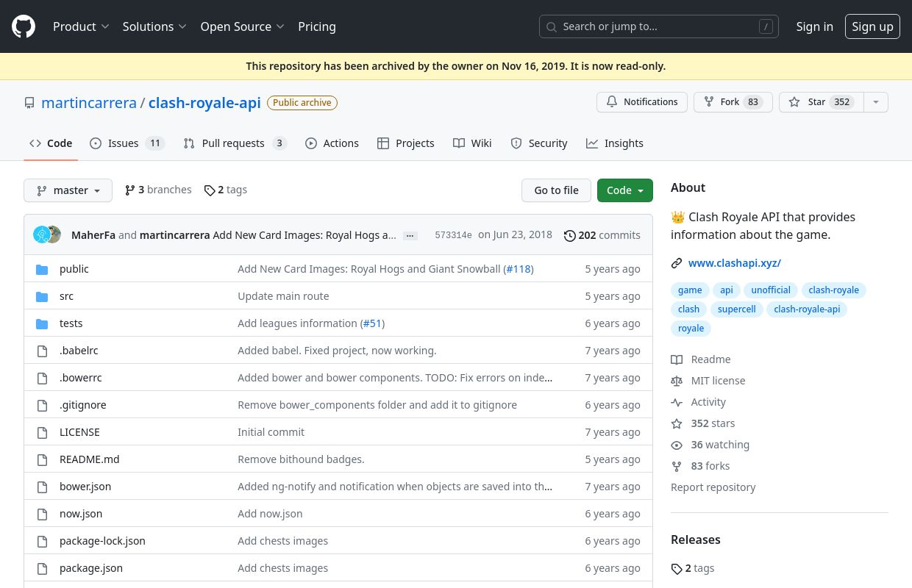Click the tag icon under Releases

677,568
